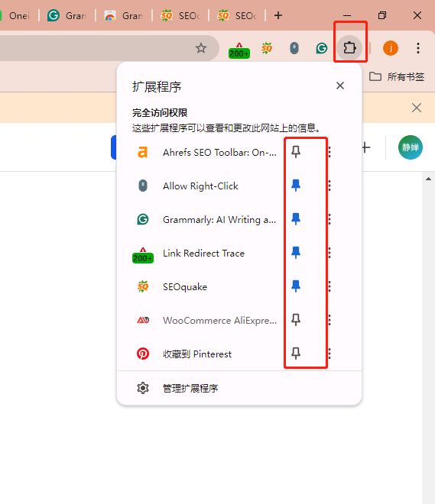
Task: Dismiss the notification bar with its X
Action: pyautogui.click(x=417, y=108)
